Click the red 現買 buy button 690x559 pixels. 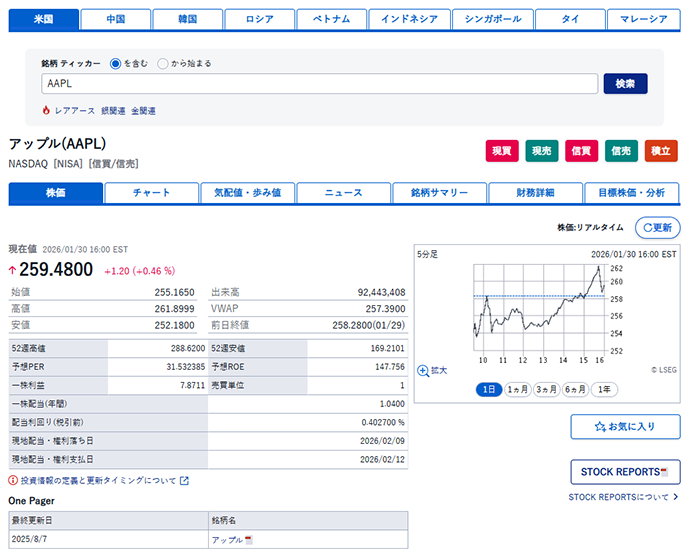(x=502, y=151)
